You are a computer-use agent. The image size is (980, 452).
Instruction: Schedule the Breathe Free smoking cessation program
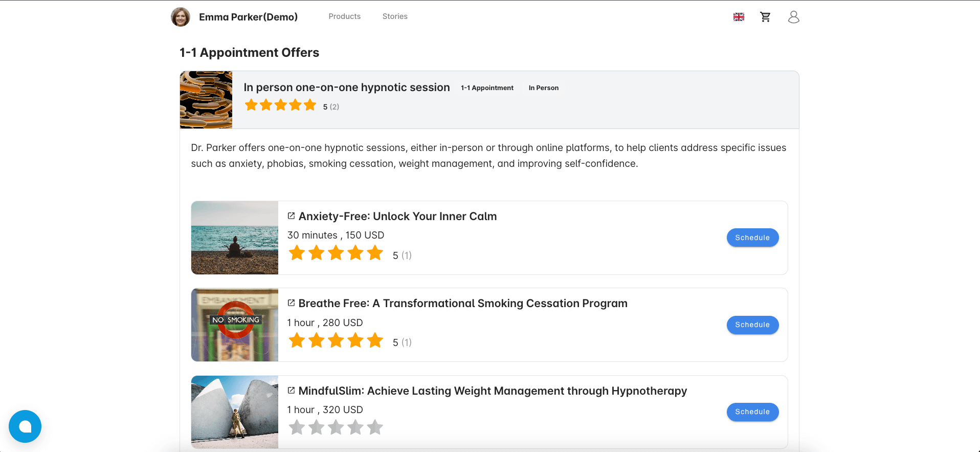(x=752, y=325)
